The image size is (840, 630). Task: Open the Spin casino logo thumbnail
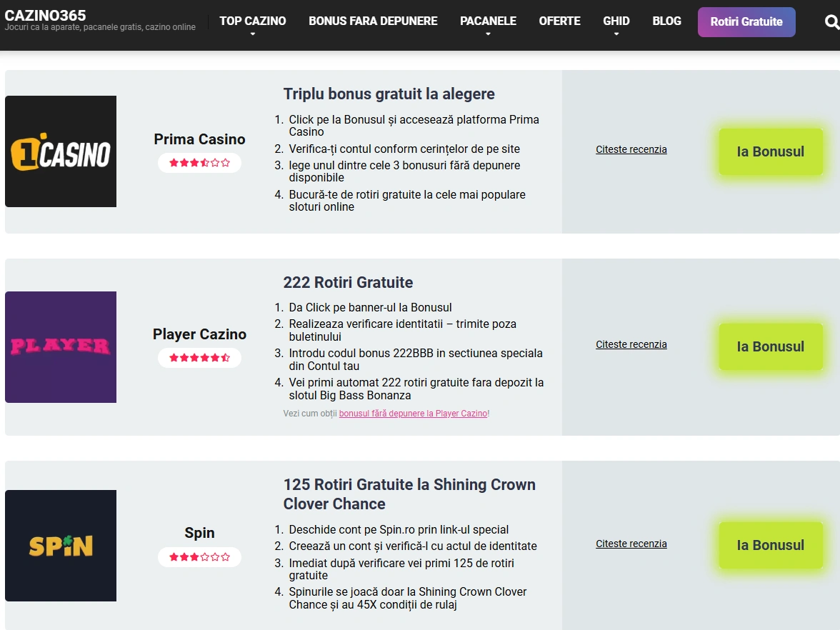61,546
